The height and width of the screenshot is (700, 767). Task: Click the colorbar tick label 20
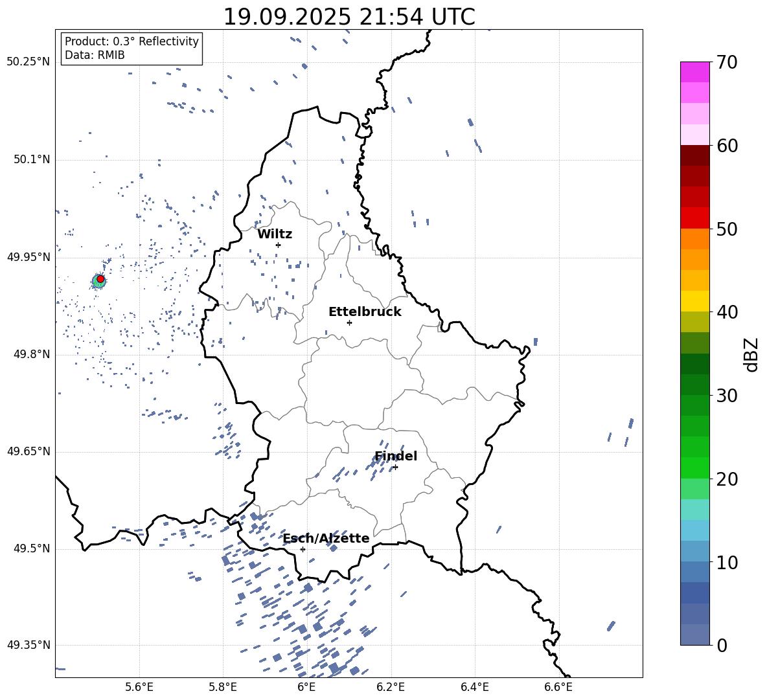tap(727, 479)
